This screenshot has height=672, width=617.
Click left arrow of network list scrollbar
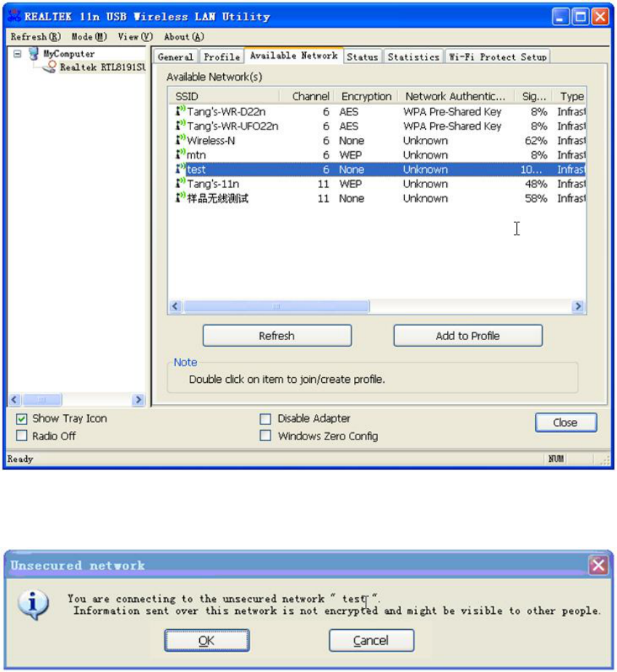pos(175,307)
